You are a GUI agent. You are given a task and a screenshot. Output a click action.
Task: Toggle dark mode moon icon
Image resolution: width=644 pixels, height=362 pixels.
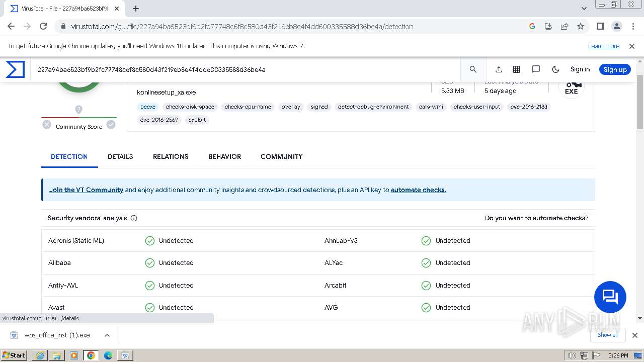click(x=555, y=69)
